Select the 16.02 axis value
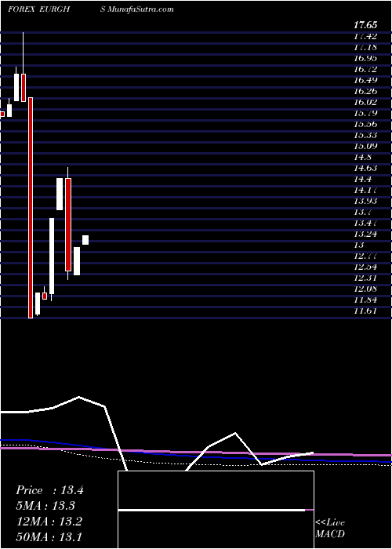 tap(365, 102)
